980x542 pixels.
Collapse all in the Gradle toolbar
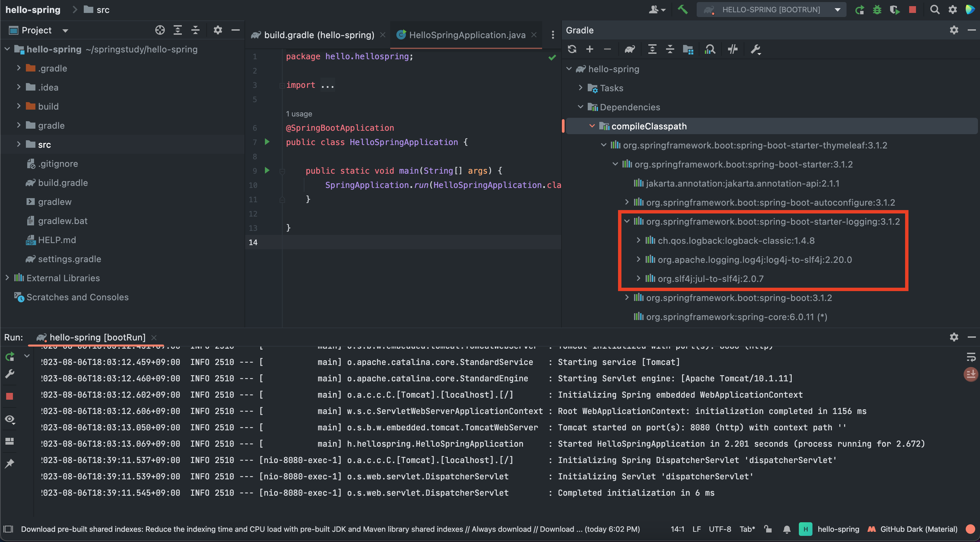670,49
